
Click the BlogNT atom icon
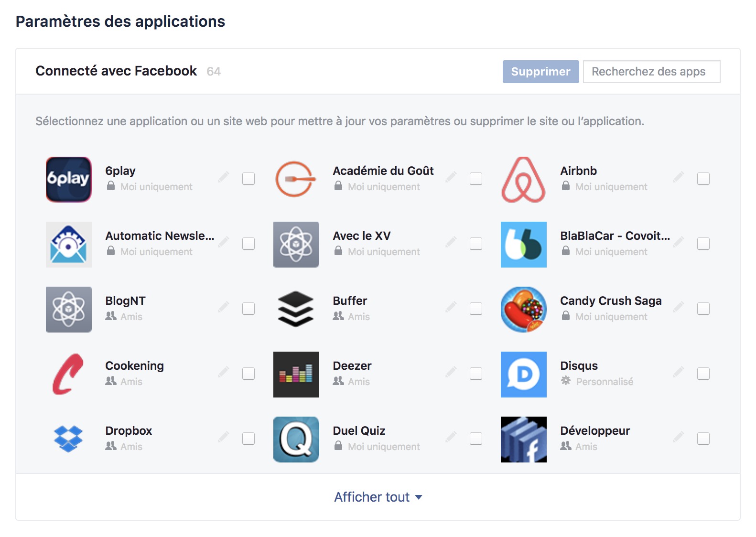point(69,309)
